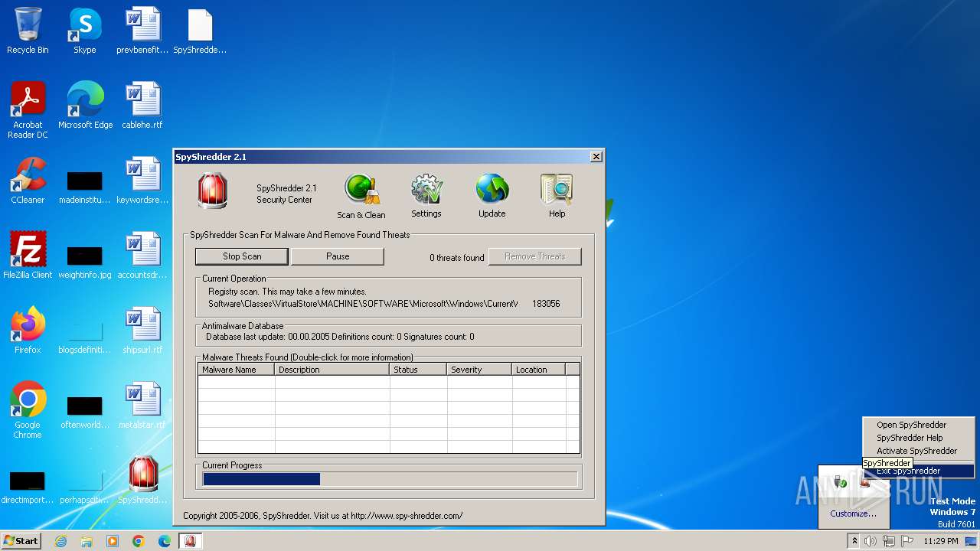
Task: Launch CCleaner from the desktop
Action: (28, 181)
